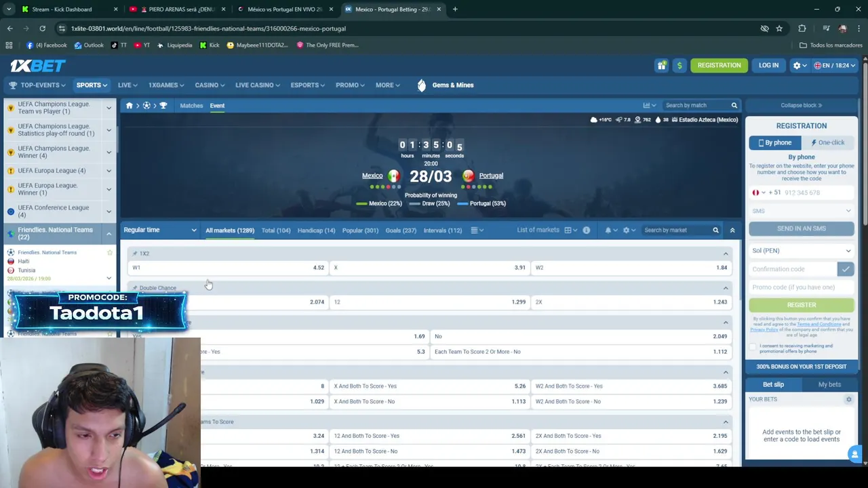The height and width of the screenshot is (488, 868).
Task: Pin the 1X2 market
Action: (x=135, y=253)
